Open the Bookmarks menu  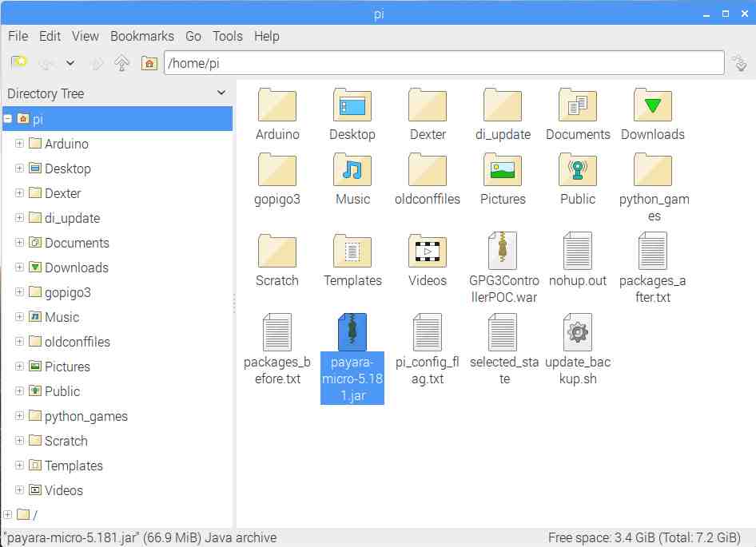[x=141, y=36]
